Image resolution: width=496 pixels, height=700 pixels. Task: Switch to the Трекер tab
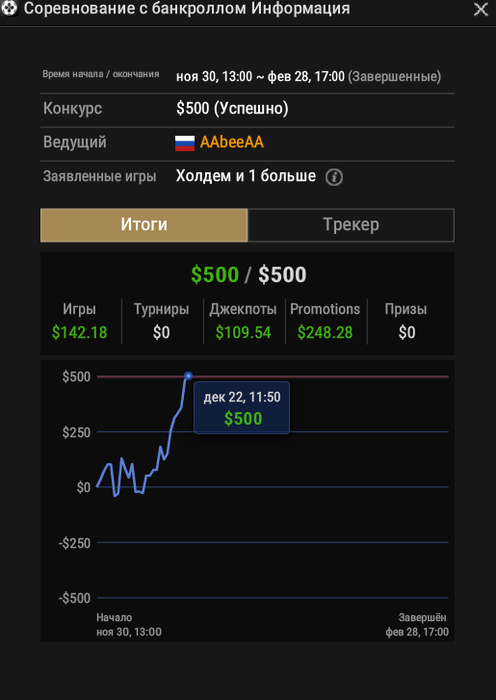[351, 225]
